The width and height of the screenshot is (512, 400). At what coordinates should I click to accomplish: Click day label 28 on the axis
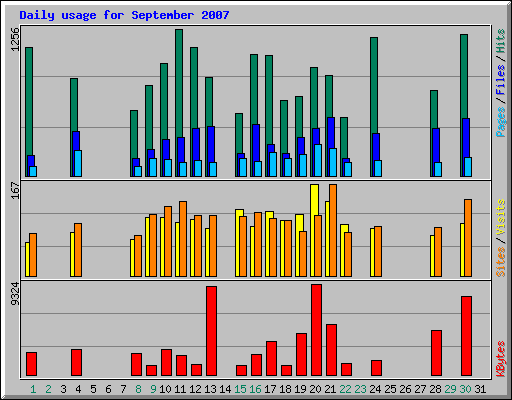point(435,389)
